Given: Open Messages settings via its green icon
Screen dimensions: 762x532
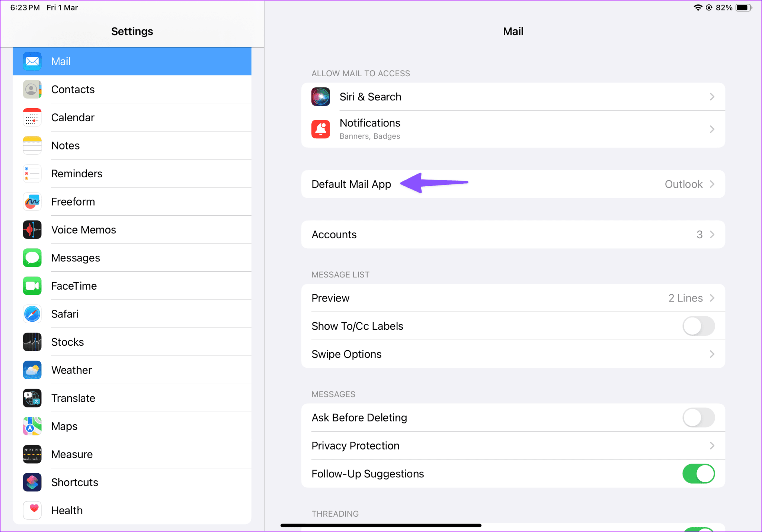Looking at the screenshot, I should tap(32, 258).
